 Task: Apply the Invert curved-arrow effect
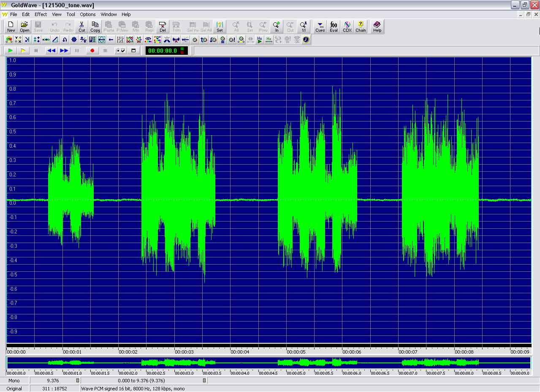pyautogui.click(x=65, y=40)
